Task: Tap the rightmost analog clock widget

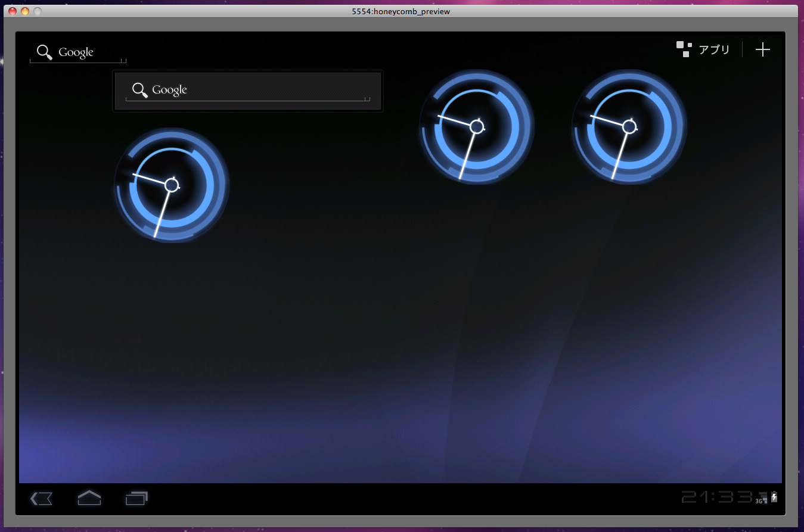Action: coord(629,126)
